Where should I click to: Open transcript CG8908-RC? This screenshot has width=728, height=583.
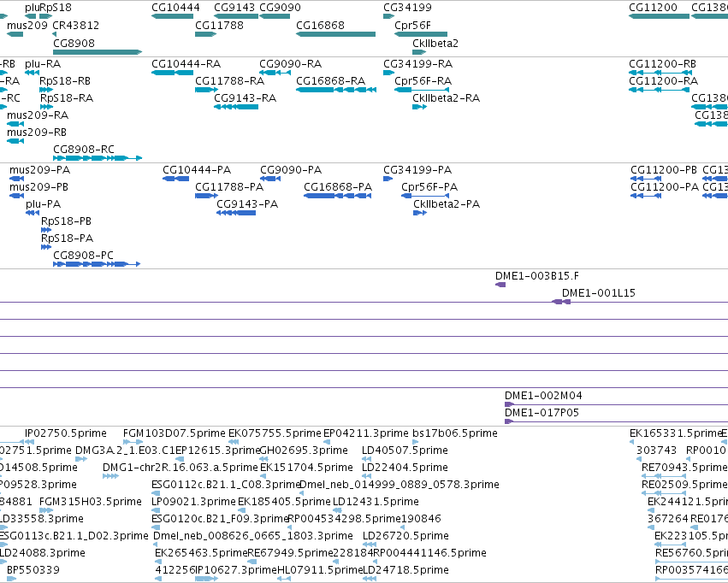pyautogui.click(x=84, y=150)
